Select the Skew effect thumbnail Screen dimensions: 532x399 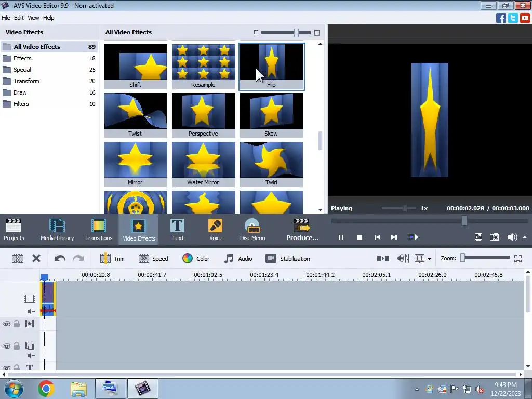(271, 115)
